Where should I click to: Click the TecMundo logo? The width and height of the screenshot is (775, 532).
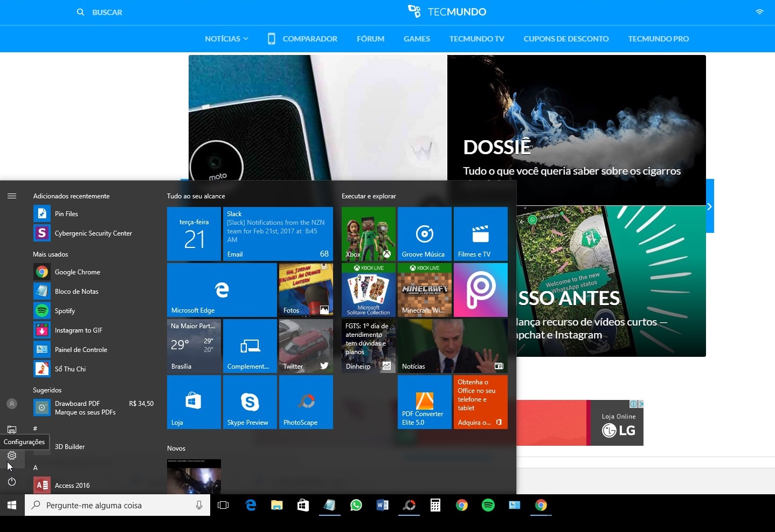447,11
